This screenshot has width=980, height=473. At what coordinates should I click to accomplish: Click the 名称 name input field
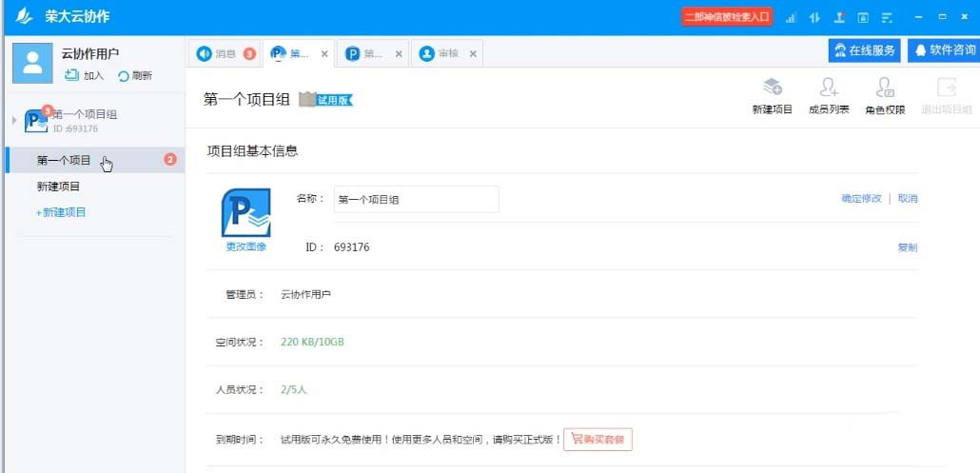point(416,200)
